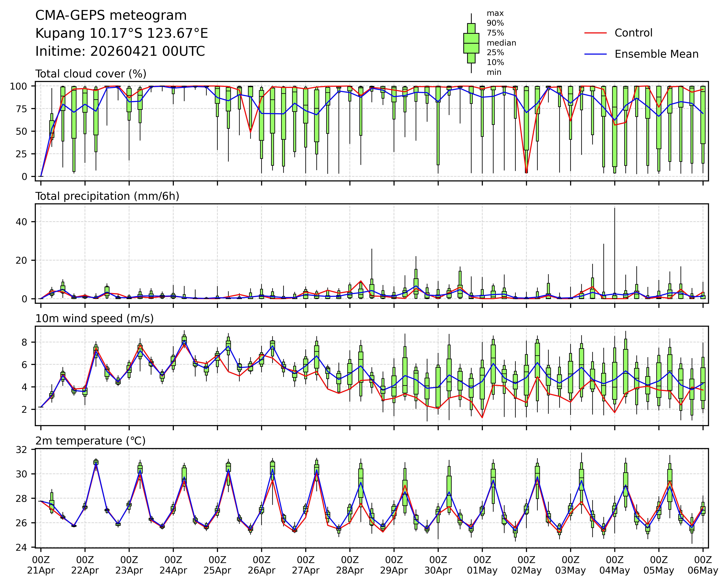Click the CMA-GEPS meteogram title
This screenshot has width=728, height=585.
(x=111, y=15)
